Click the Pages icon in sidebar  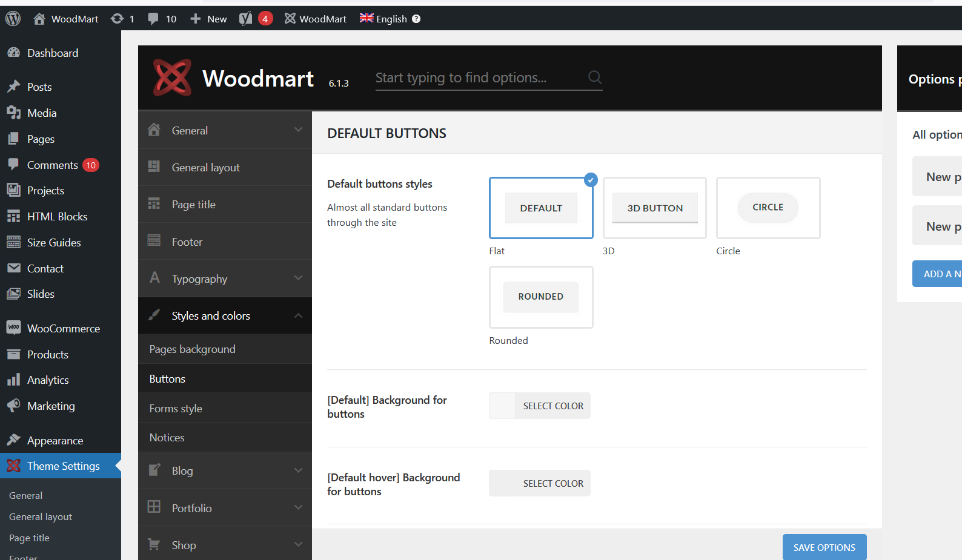(x=13, y=139)
